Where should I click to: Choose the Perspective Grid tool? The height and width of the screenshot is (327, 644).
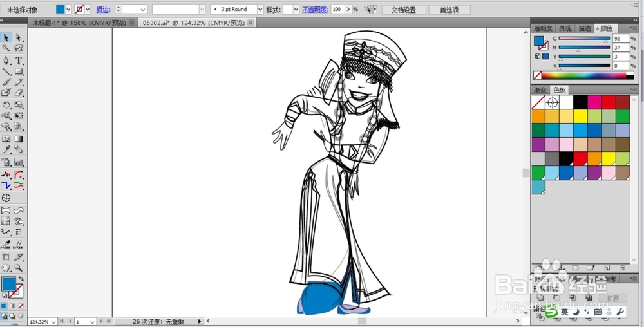point(19,126)
